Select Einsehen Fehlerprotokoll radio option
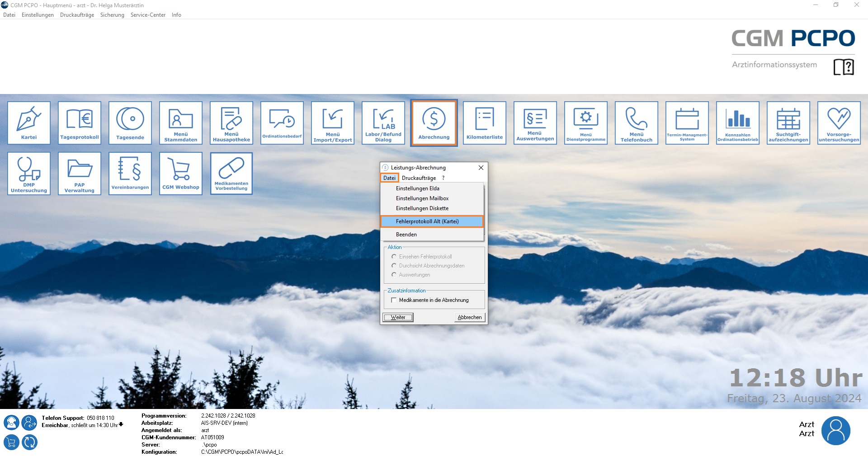The height and width of the screenshot is (470, 868). click(394, 257)
